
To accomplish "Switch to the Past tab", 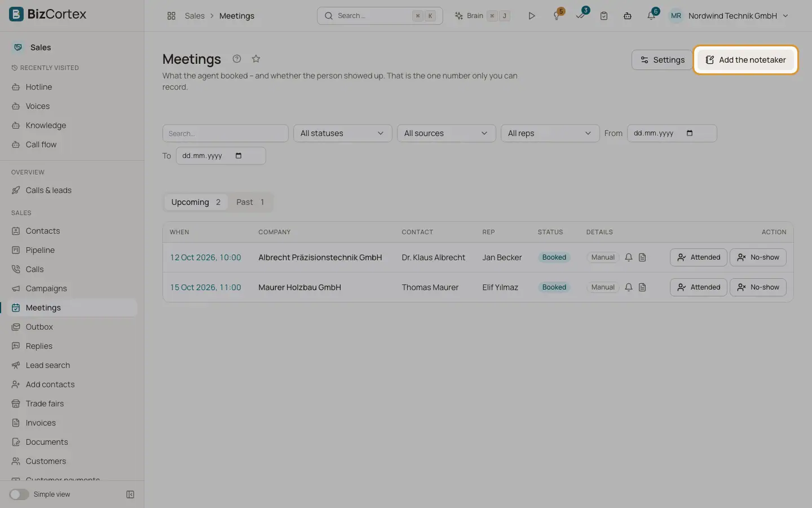I will click(250, 202).
